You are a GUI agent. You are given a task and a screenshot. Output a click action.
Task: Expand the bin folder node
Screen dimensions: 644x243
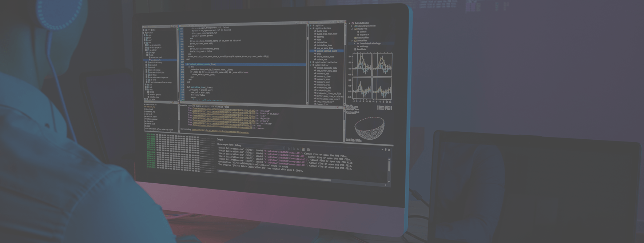144,38
